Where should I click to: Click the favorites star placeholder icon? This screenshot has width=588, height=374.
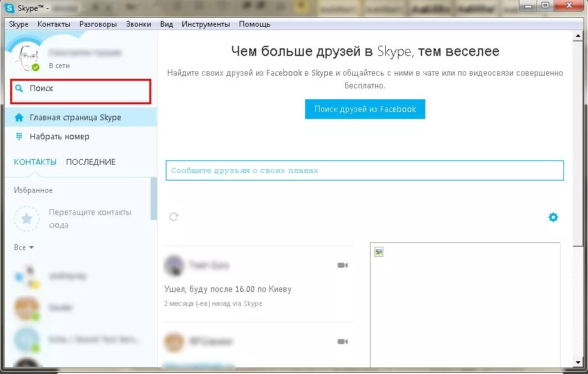point(27,218)
